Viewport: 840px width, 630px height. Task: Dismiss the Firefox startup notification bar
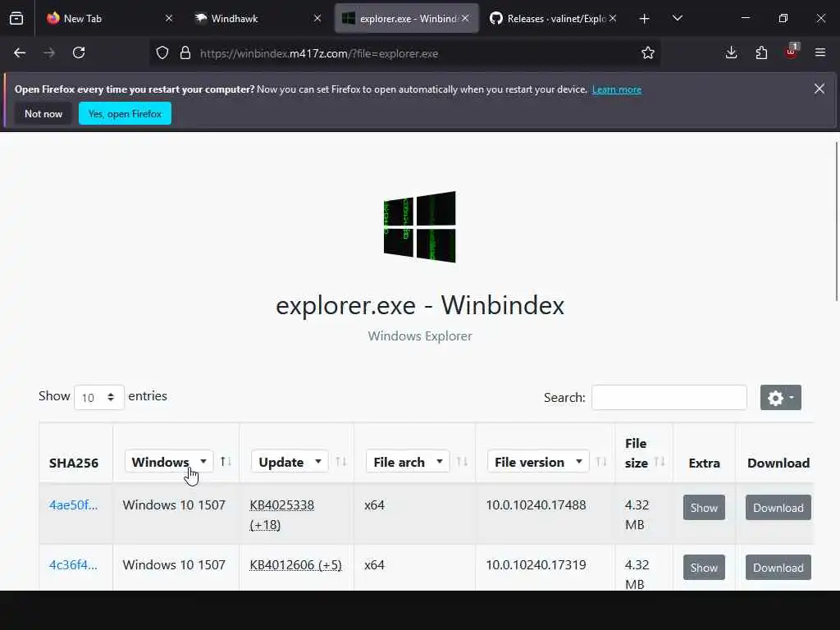coord(819,89)
